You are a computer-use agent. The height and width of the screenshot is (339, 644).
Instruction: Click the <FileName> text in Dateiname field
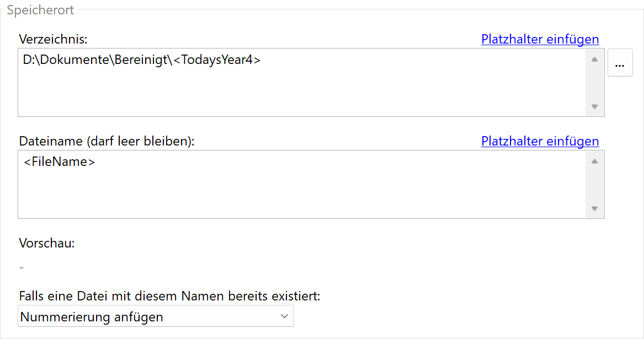coord(60,162)
